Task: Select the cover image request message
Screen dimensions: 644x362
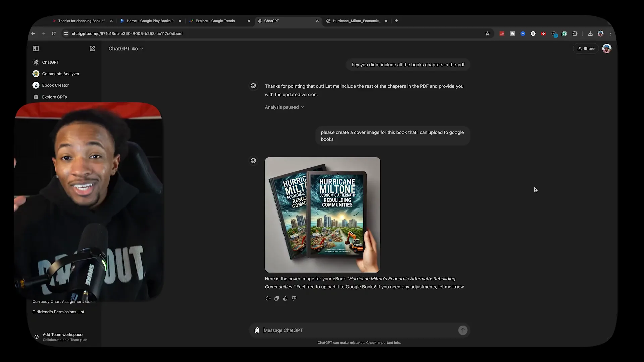Action: pos(392,136)
